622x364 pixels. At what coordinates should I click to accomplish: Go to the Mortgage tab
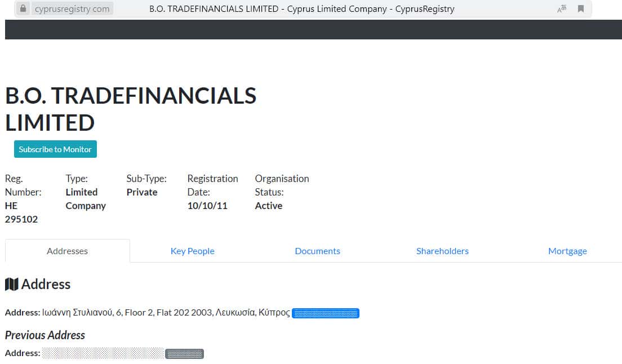tap(567, 251)
